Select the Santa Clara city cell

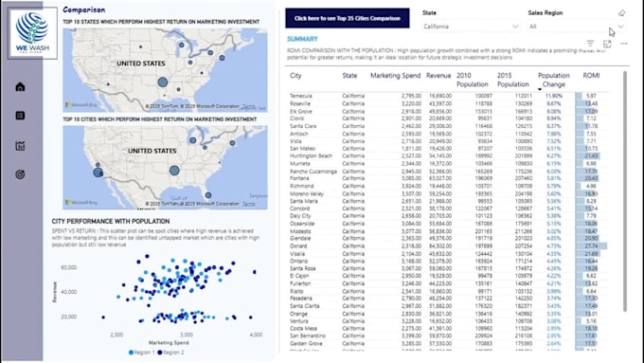click(303, 126)
